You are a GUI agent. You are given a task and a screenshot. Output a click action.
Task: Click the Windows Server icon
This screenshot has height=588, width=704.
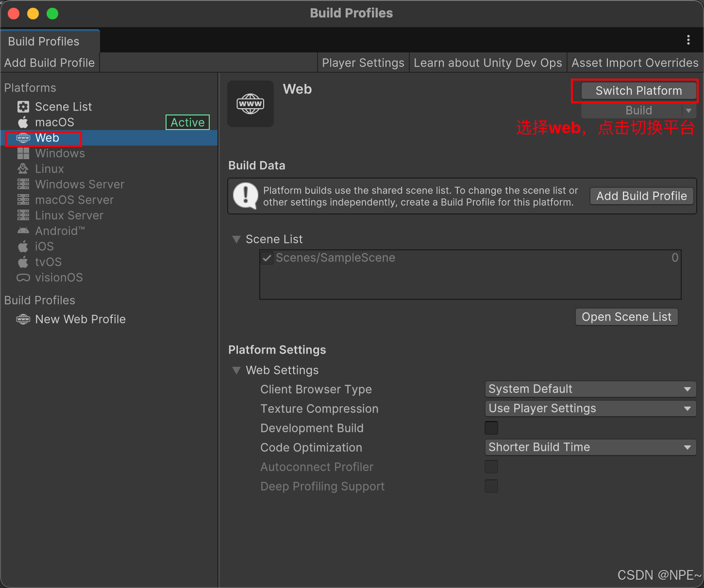pos(23,184)
